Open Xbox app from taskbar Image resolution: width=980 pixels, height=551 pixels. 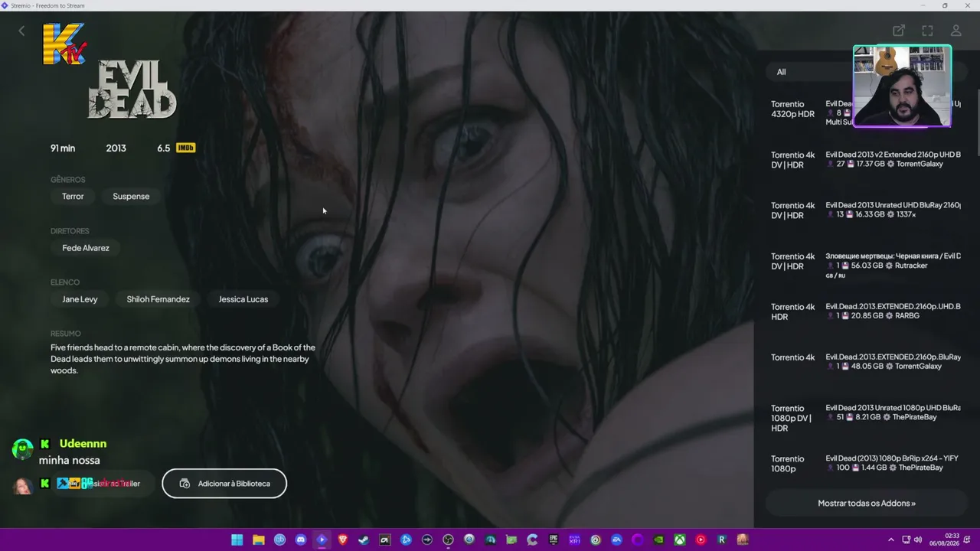(x=679, y=540)
